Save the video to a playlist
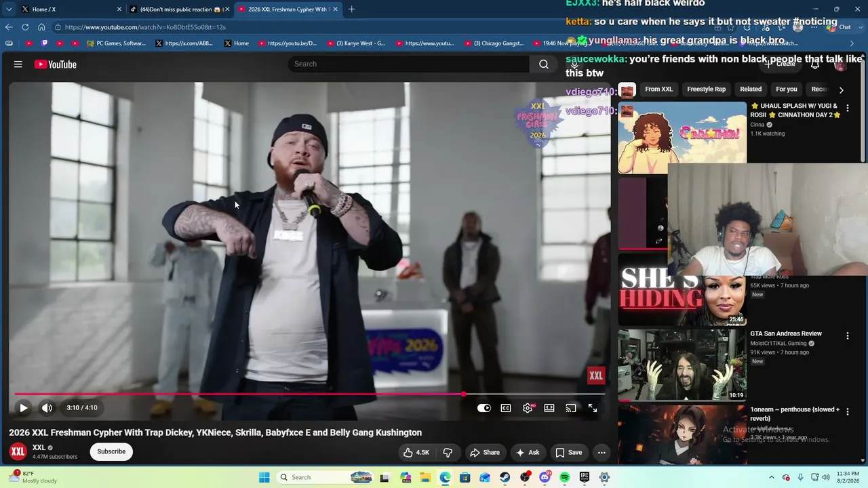The height and width of the screenshot is (488, 868). point(569,452)
